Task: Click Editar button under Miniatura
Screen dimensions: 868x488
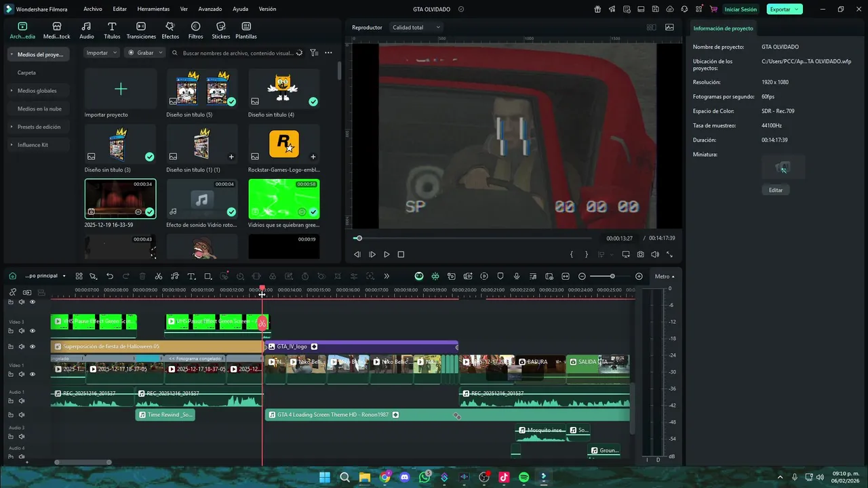Action: pos(776,190)
